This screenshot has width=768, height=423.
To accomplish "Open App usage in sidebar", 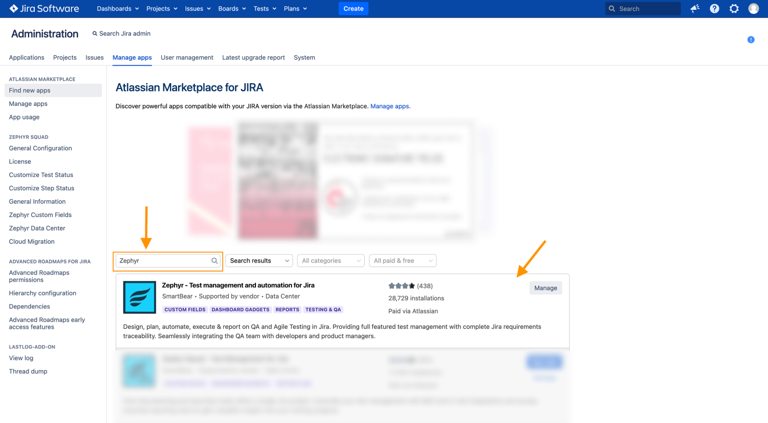I will 24,117.
